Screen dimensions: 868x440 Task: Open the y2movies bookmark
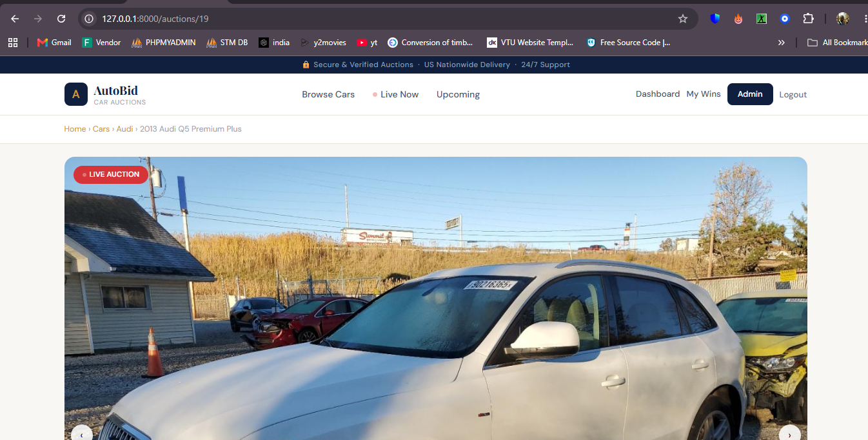pos(323,43)
